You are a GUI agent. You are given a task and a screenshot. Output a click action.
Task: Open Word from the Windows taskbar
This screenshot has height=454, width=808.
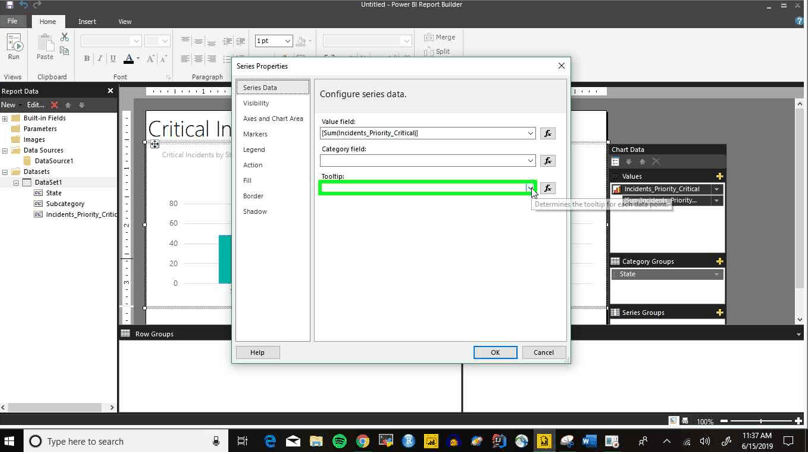(x=589, y=441)
